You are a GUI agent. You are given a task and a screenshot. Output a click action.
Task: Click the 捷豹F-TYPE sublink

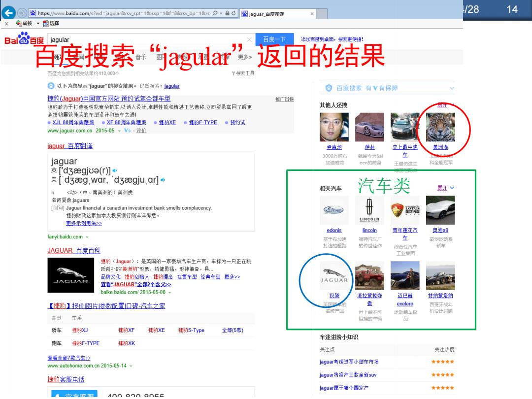[203, 123]
